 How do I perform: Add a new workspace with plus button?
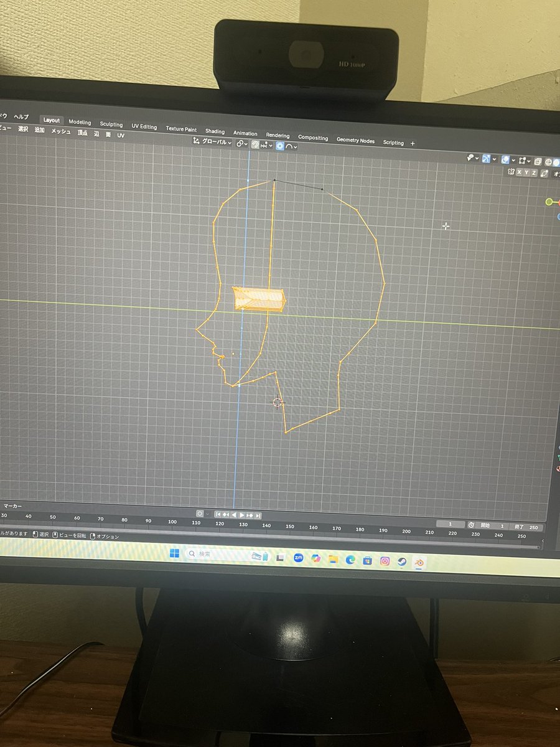[413, 143]
